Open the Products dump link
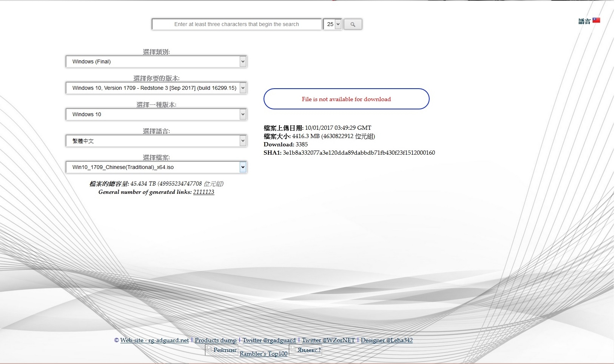This screenshot has width=615, height=364. [216, 340]
